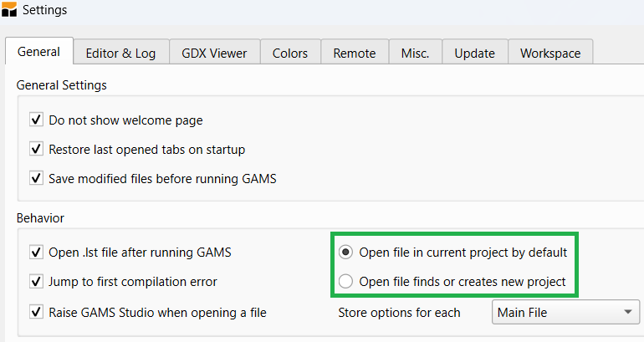This screenshot has width=644, height=342.
Task: Toggle Restore last opened tabs on startup
Action: click(36, 150)
